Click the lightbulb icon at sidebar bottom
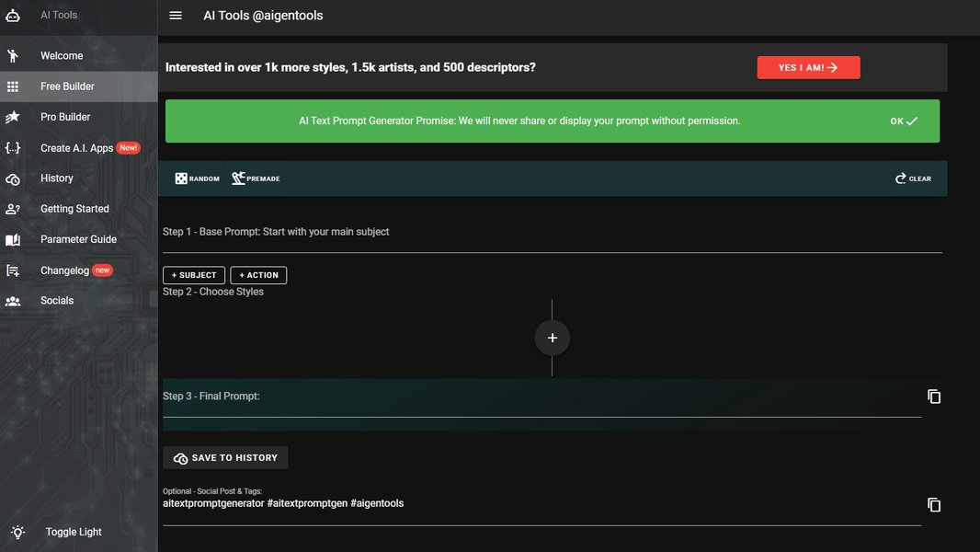Viewport: 980px width, 552px height. click(x=17, y=532)
